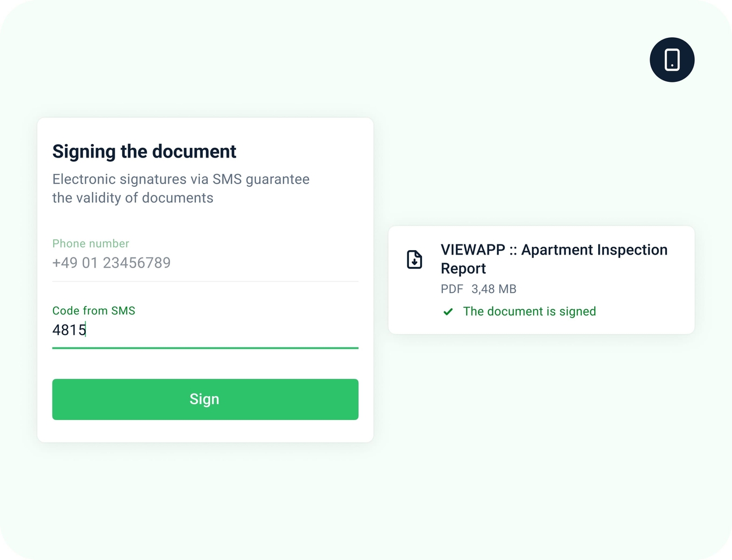Click the 3,48 MB file size label
This screenshot has width=732, height=560.
point(494,289)
